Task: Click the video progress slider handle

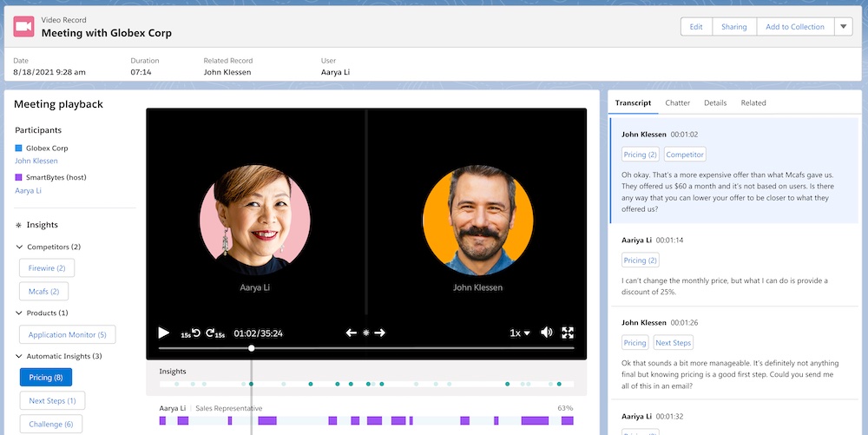Action: pyautogui.click(x=252, y=348)
